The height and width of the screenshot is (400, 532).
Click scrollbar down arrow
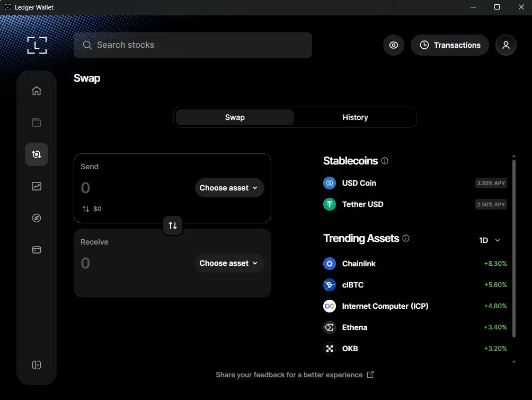pos(514,362)
